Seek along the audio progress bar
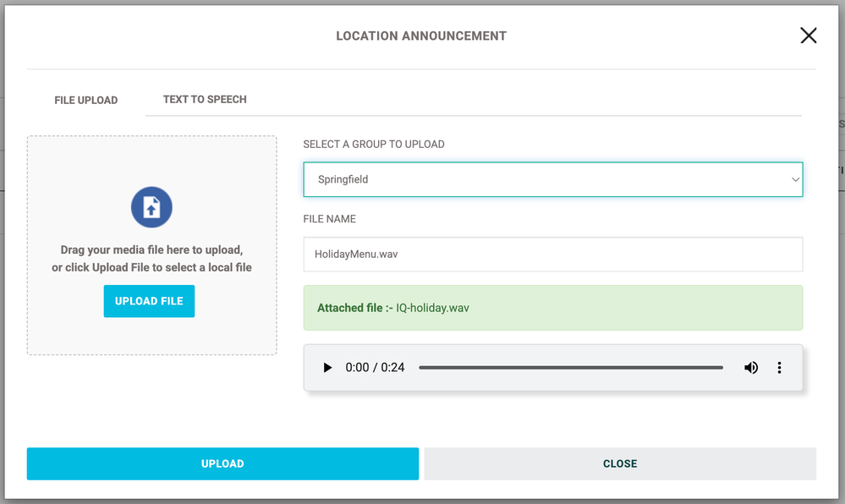This screenshot has height=504, width=845. pyautogui.click(x=571, y=367)
